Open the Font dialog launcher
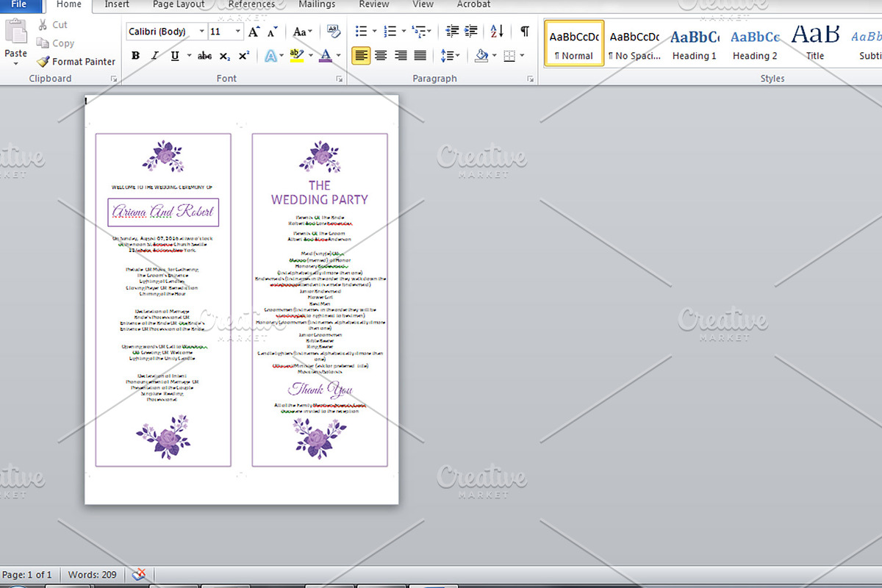The height and width of the screenshot is (588, 882). [340, 79]
